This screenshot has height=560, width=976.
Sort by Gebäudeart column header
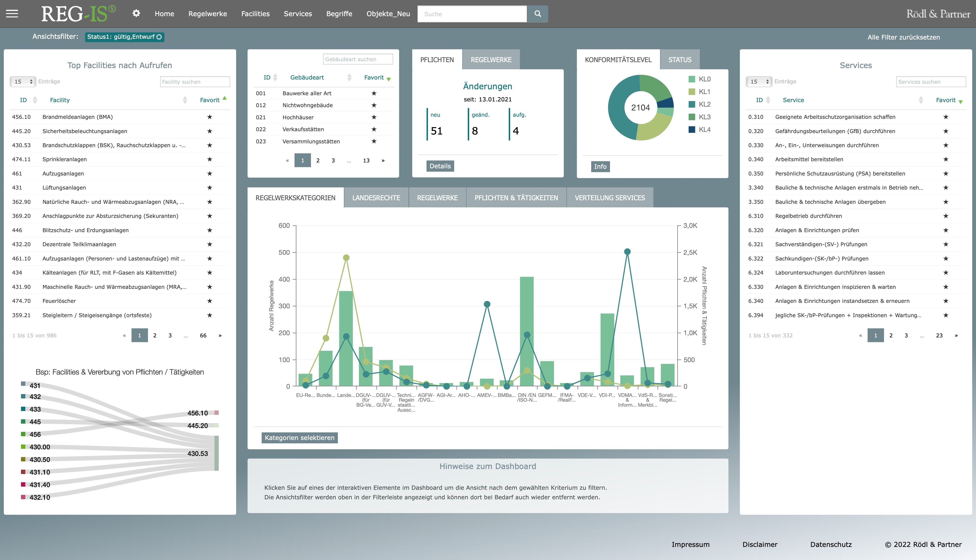(x=307, y=77)
